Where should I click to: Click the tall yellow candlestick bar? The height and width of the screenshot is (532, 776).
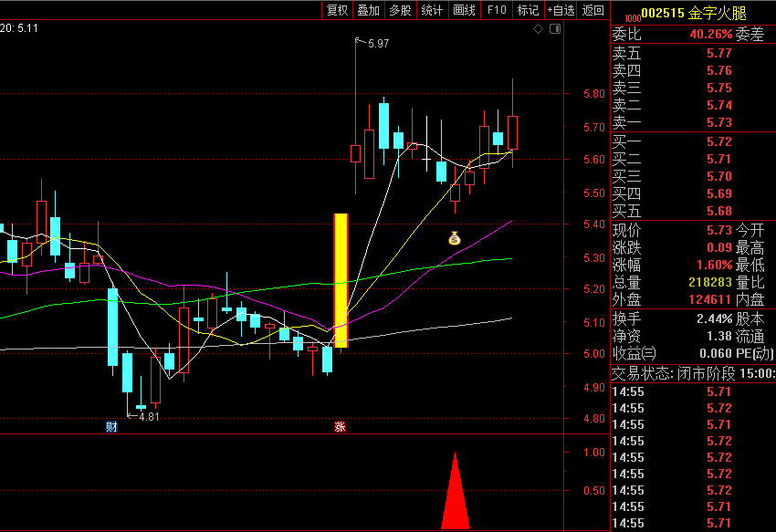coord(341,280)
